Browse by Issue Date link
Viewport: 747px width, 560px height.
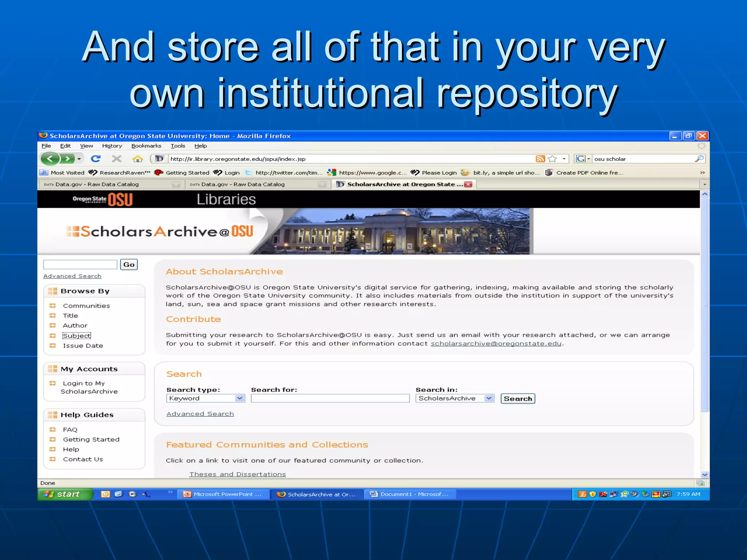pos(83,345)
